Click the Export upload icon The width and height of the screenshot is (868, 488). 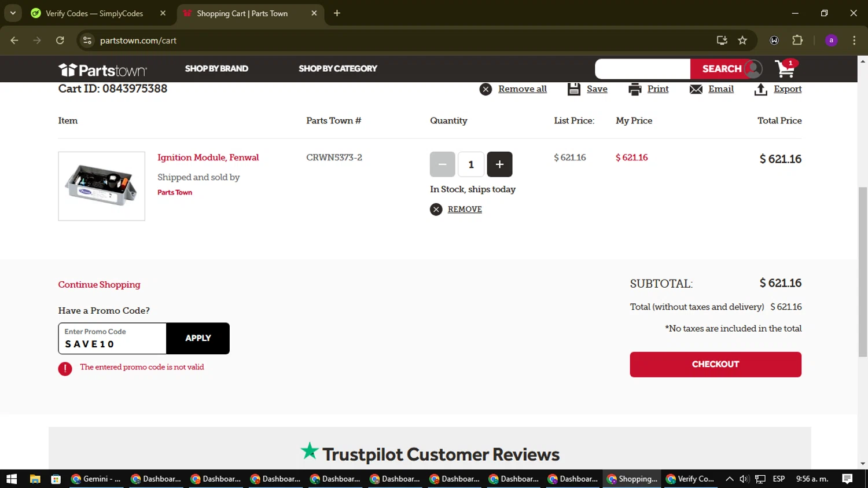761,89
